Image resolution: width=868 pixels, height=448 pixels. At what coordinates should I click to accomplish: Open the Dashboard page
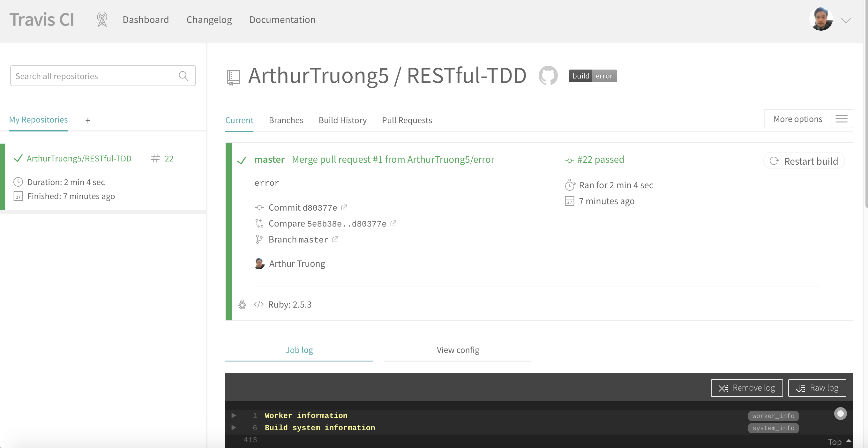(x=146, y=19)
